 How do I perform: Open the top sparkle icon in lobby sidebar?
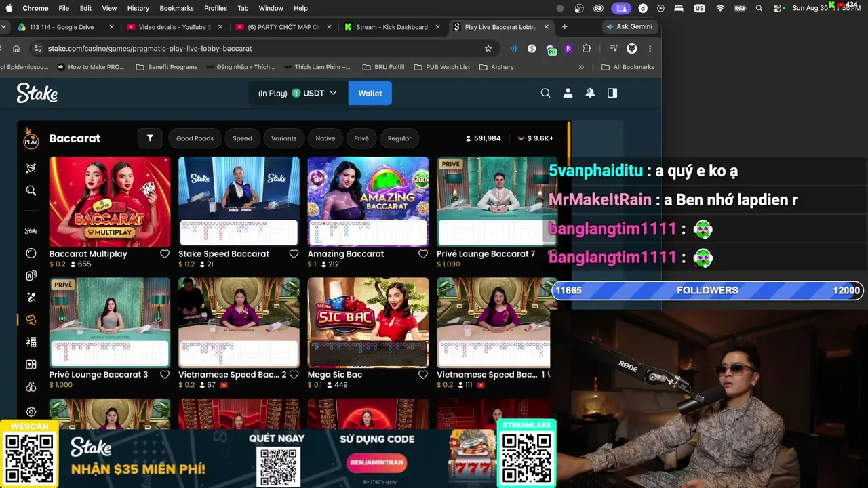pyautogui.click(x=31, y=168)
